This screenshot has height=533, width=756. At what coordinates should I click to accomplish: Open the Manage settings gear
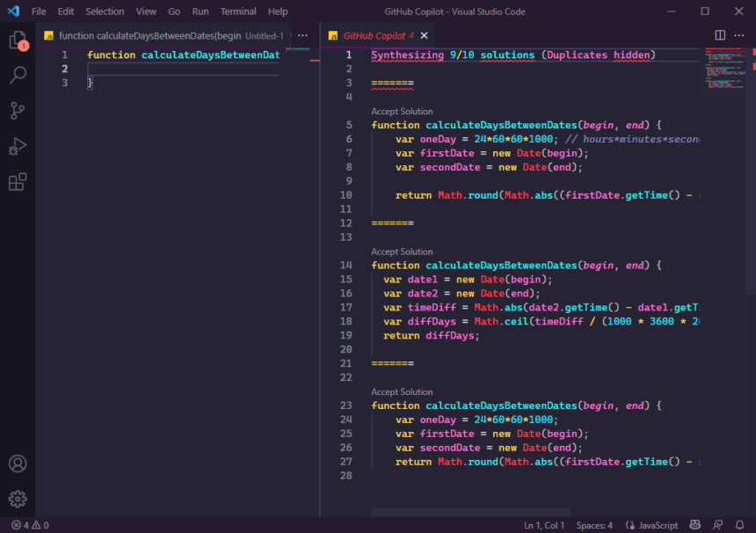[19, 497]
